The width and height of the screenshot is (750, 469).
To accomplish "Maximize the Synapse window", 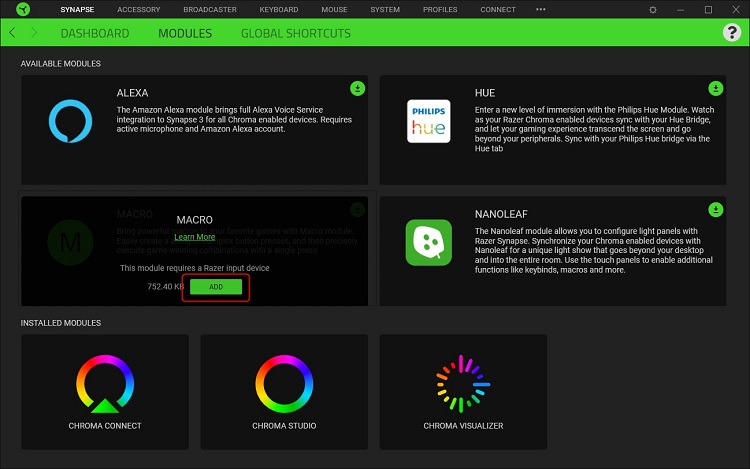I will click(x=708, y=10).
